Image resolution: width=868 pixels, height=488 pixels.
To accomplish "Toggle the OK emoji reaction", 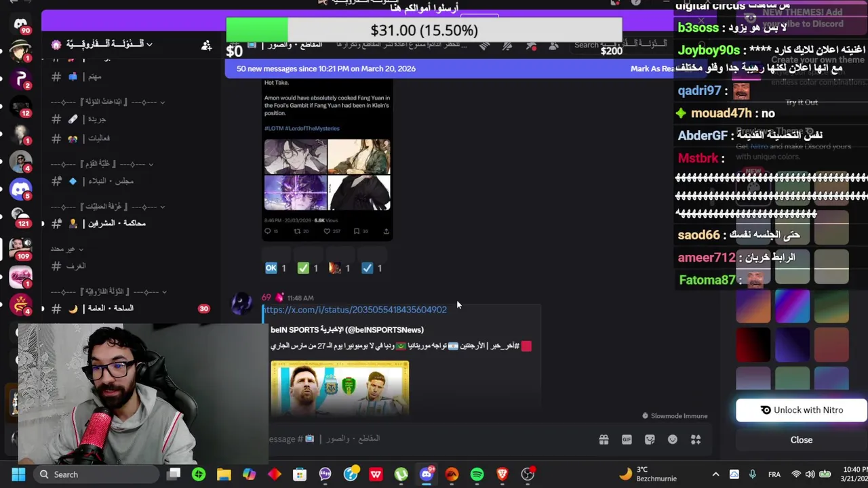I will coord(275,268).
